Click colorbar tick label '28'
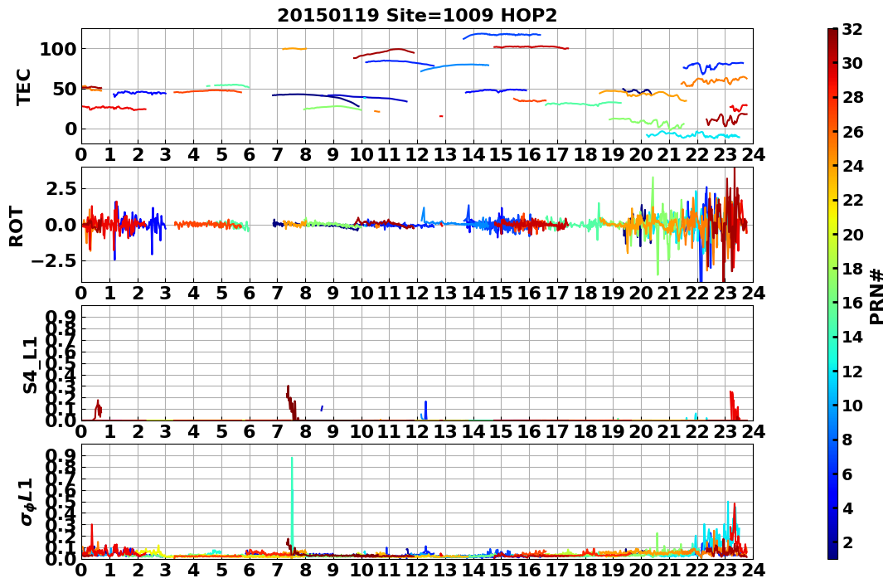The image size is (893, 588). (852, 97)
